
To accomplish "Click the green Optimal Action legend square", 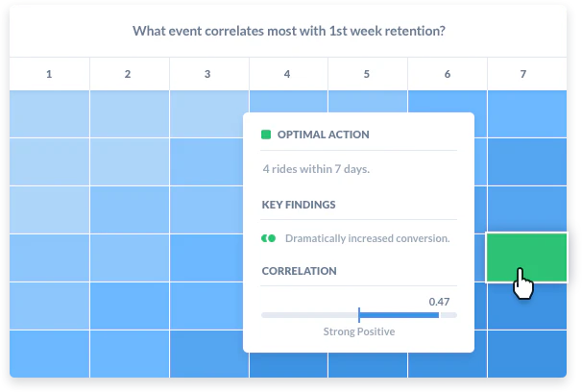I will (266, 135).
